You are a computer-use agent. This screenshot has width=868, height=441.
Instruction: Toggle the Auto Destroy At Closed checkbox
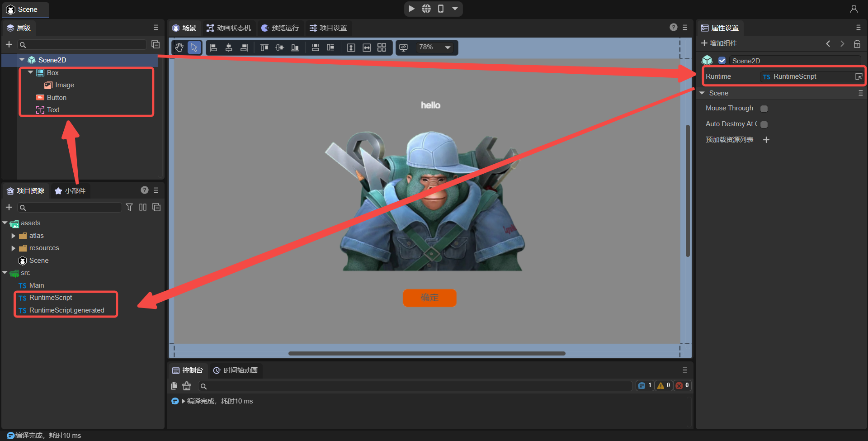coord(764,124)
